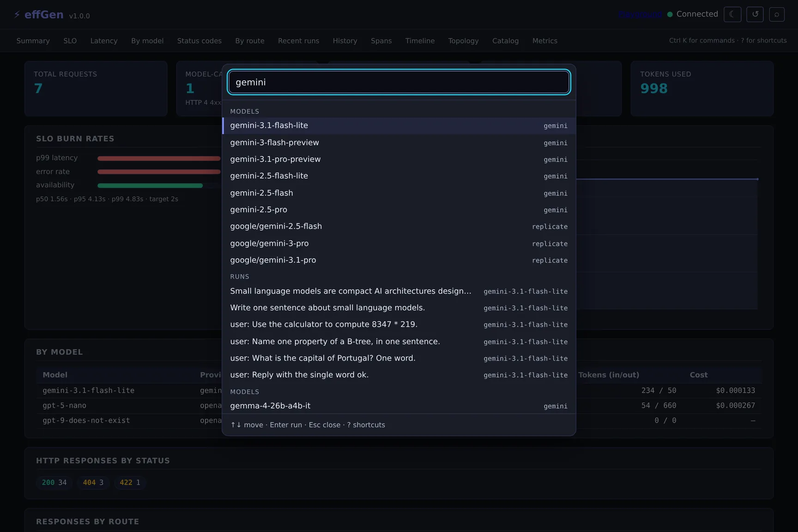Click the 422 status code badge
The image size is (798, 532).
pos(130,483)
